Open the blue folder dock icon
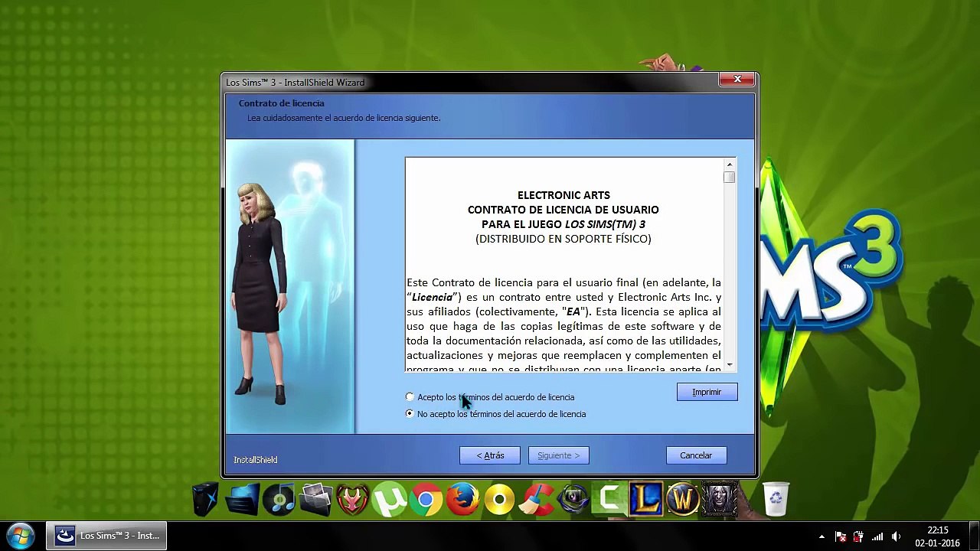 (242, 500)
